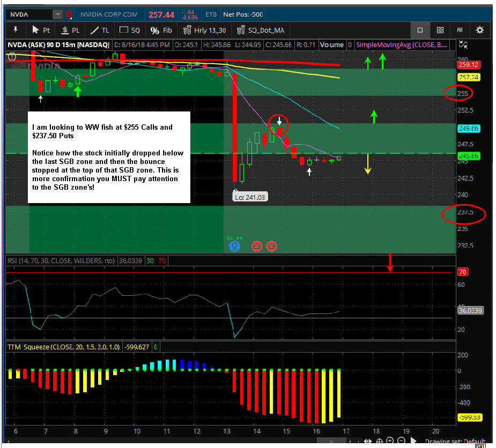Activate the Fib retracement tool

click(161, 30)
